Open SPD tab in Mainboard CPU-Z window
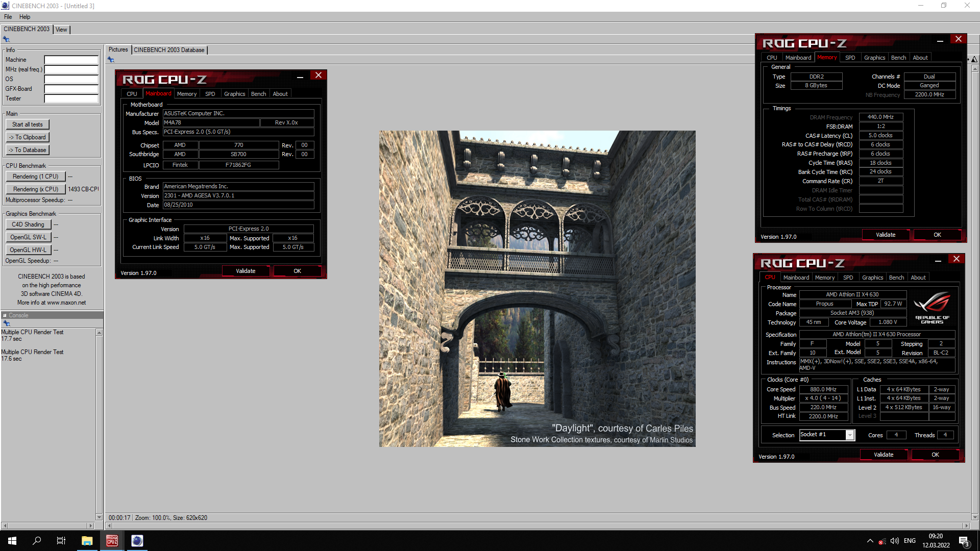Screen dimensions: 980x551 coord(210,94)
